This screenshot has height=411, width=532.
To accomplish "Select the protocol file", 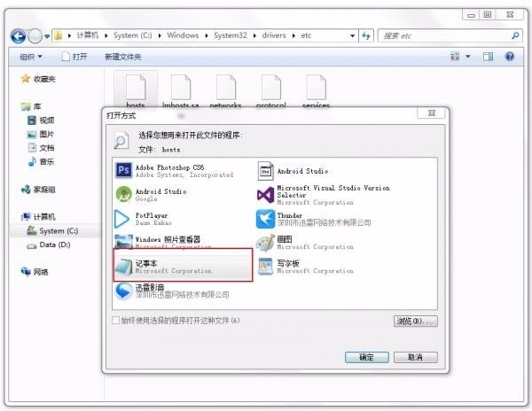I will (271, 91).
